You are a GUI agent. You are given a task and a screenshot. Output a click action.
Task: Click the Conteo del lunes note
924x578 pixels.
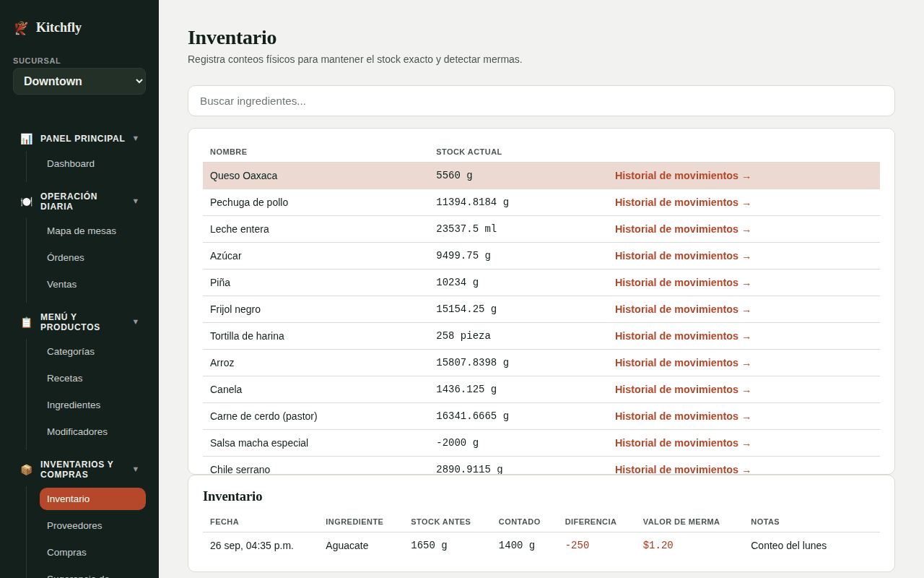click(788, 545)
